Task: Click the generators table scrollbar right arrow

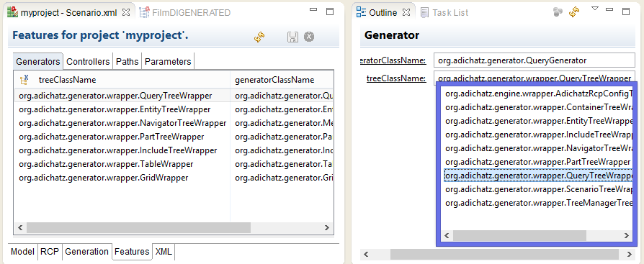Action: (326, 227)
